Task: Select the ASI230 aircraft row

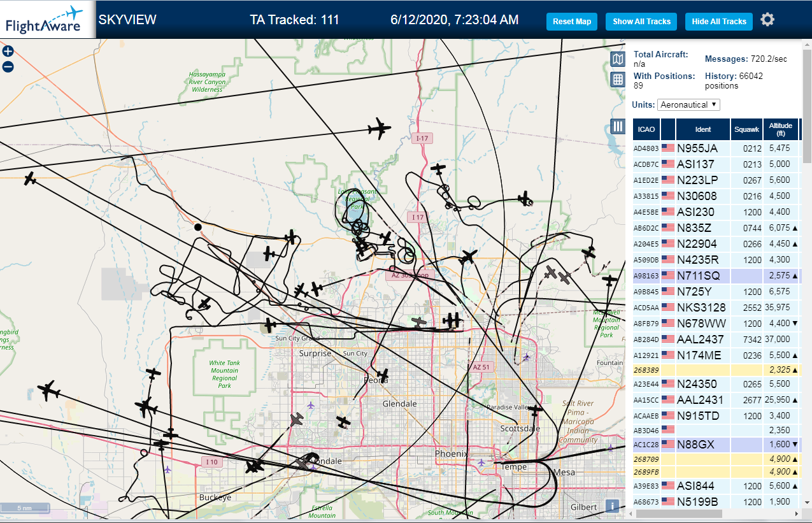Action: [x=716, y=212]
